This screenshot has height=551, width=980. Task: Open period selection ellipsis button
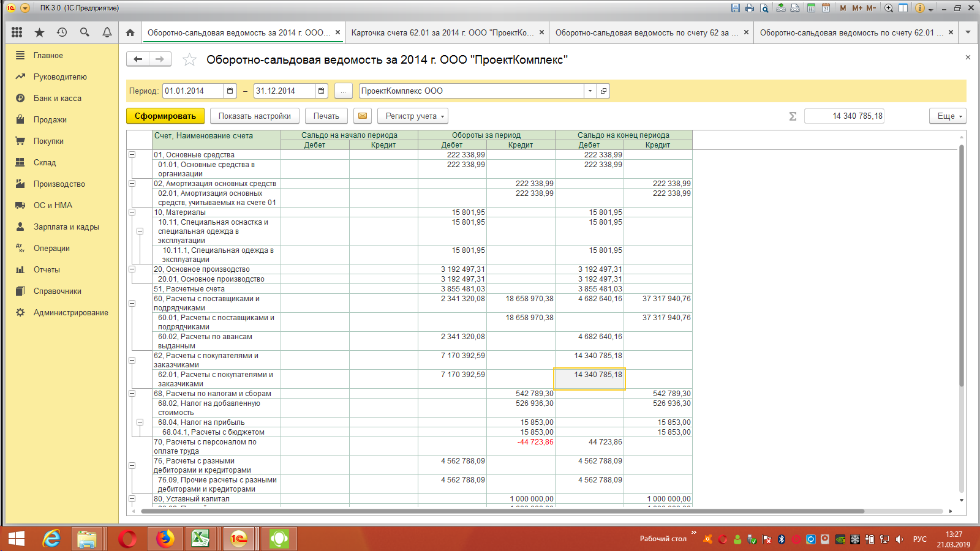click(x=344, y=91)
